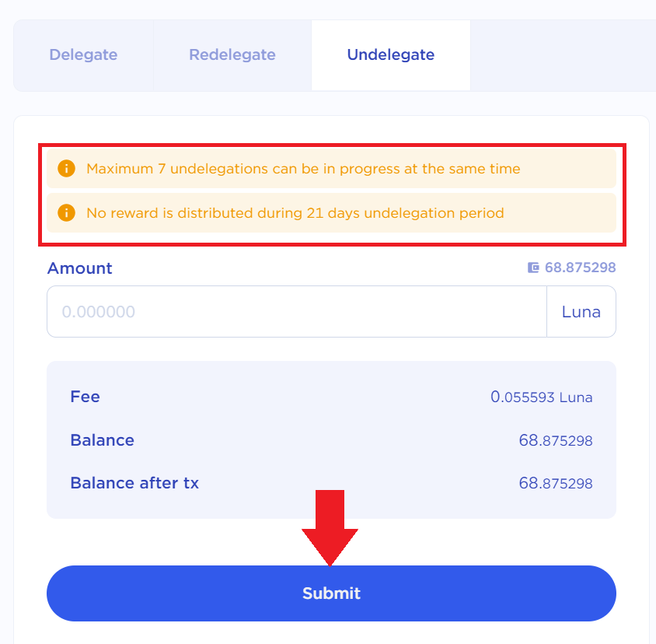Click the Balance row value 68.875298
The width and height of the screenshot is (656, 644).
[x=555, y=441]
